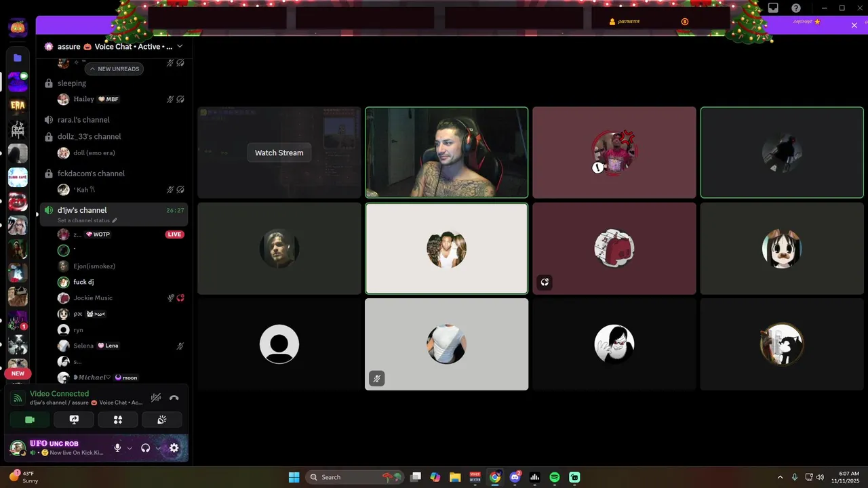Image resolution: width=868 pixels, height=488 pixels.
Task: Open taskbar volume control
Action: pyautogui.click(x=821, y=477)
